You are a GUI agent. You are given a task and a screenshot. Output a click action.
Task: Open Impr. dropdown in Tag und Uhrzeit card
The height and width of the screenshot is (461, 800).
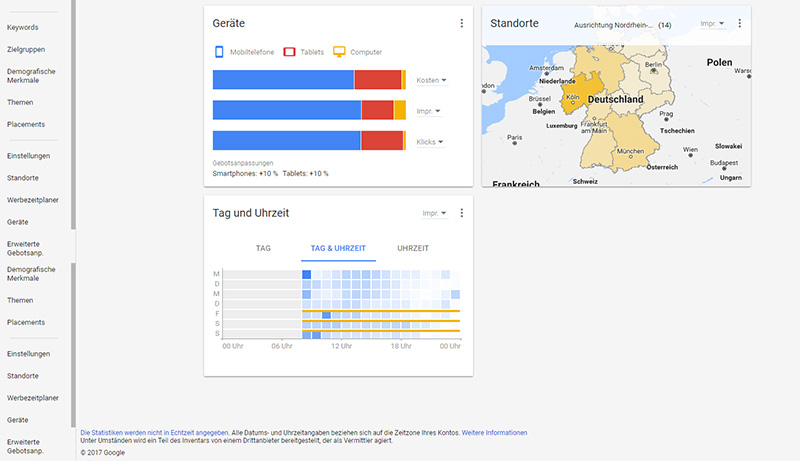(435, 213)
